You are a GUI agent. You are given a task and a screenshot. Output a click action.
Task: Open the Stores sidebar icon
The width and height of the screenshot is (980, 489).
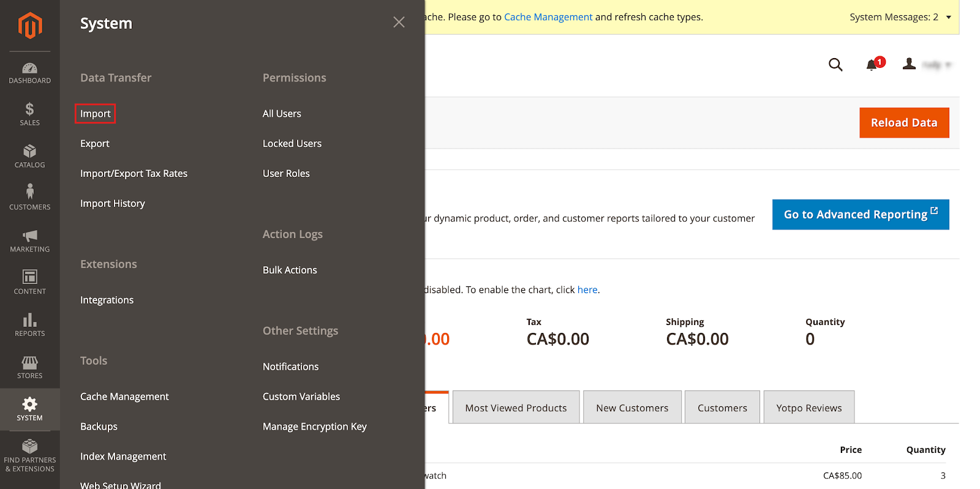click(29, 367)
